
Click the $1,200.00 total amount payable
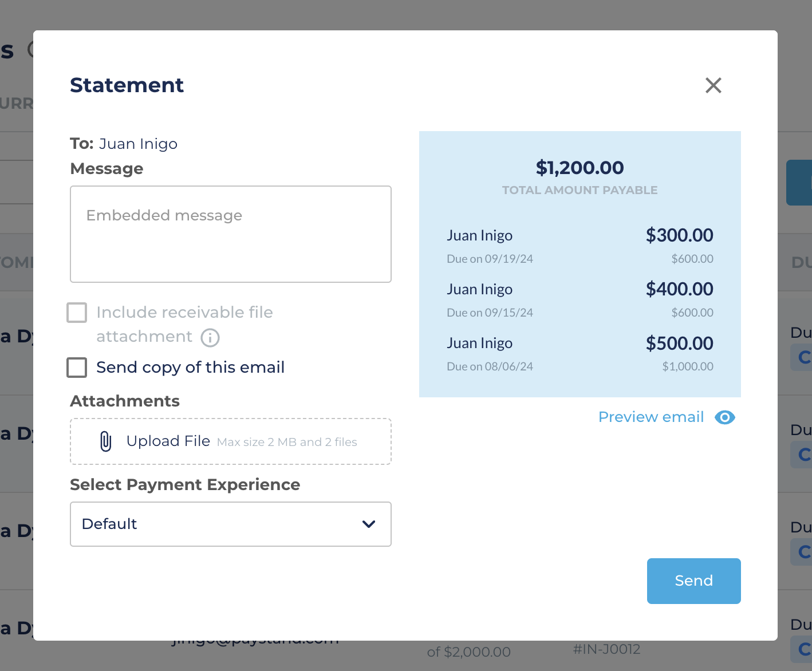point(580,168)
